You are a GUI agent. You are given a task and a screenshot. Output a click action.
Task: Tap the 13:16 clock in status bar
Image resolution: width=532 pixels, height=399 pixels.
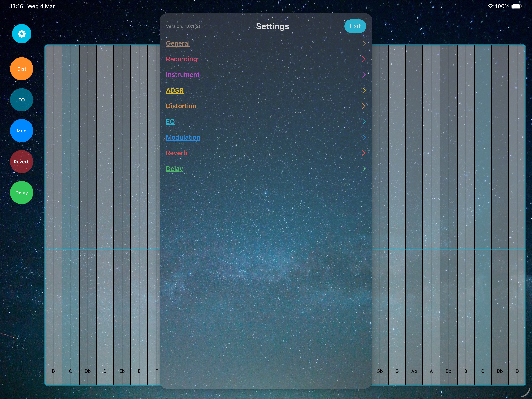point(16,6)
